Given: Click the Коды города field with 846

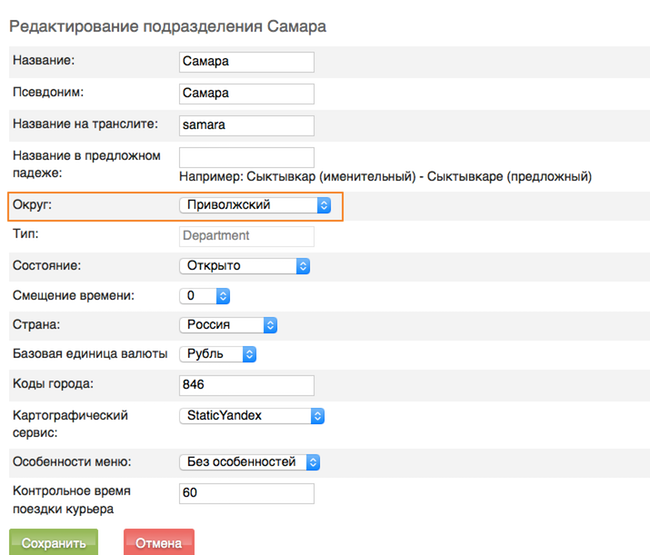Looking at the screenshot, I should tap(247, 385).
